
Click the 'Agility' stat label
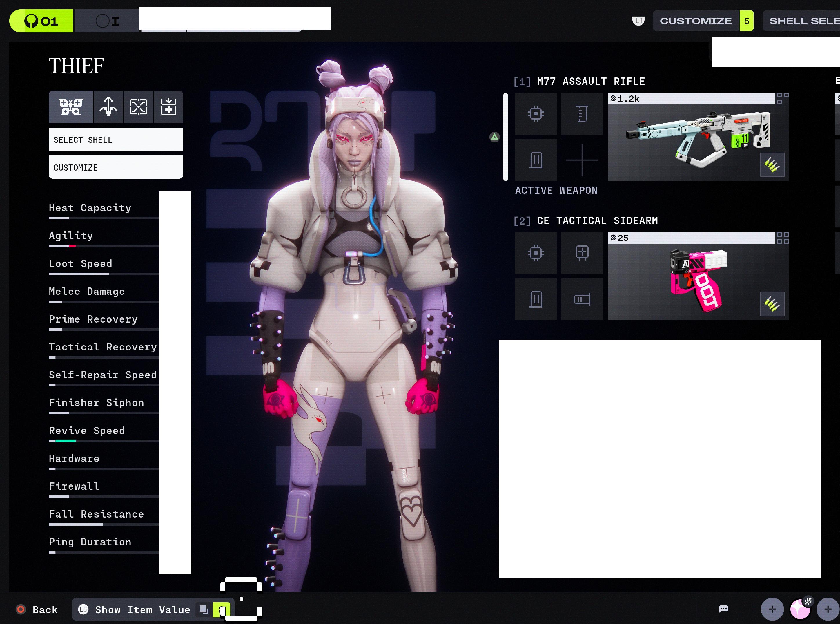click(x=70, y=236)
